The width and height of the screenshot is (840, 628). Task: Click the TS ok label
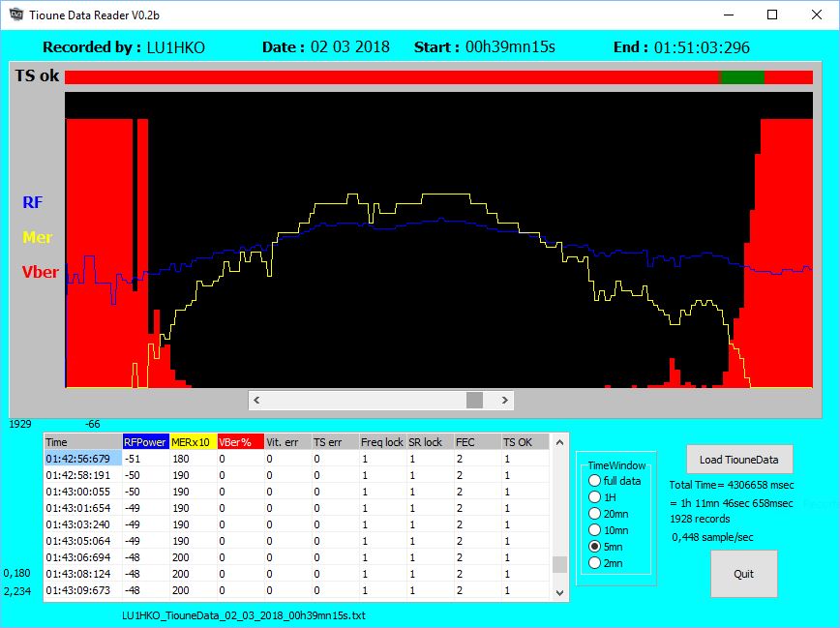point(37,75)
